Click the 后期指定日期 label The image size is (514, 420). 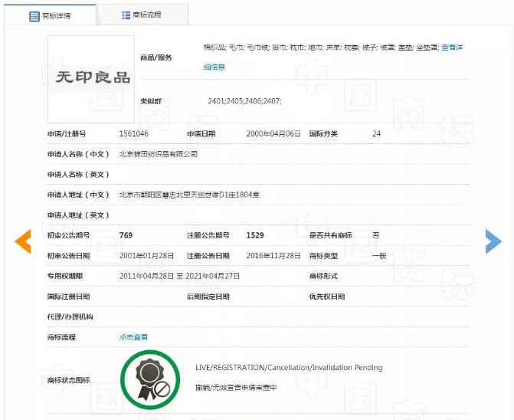click(208, 297)
